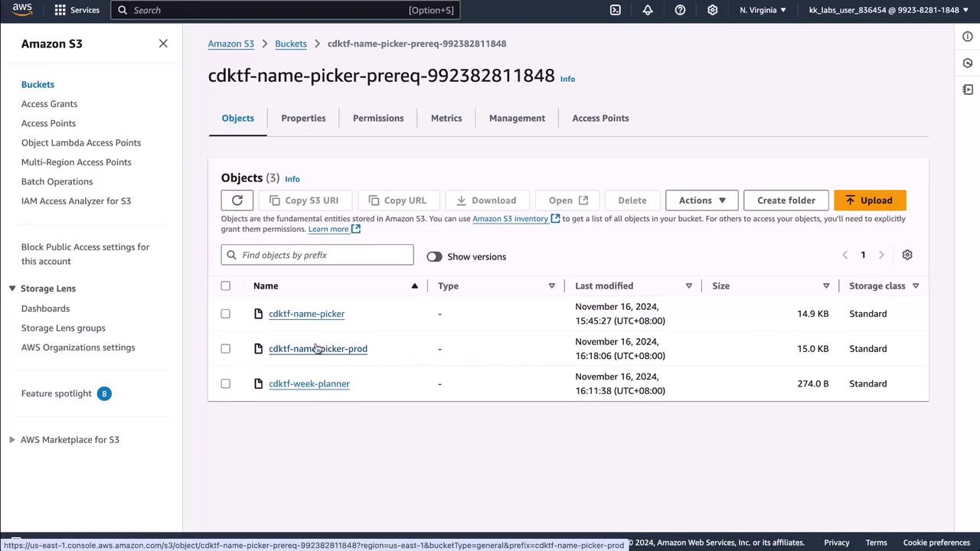This screenshot has height=551, width=980.
Task: Click the Create folder button
Action: [x=786, y=201]
